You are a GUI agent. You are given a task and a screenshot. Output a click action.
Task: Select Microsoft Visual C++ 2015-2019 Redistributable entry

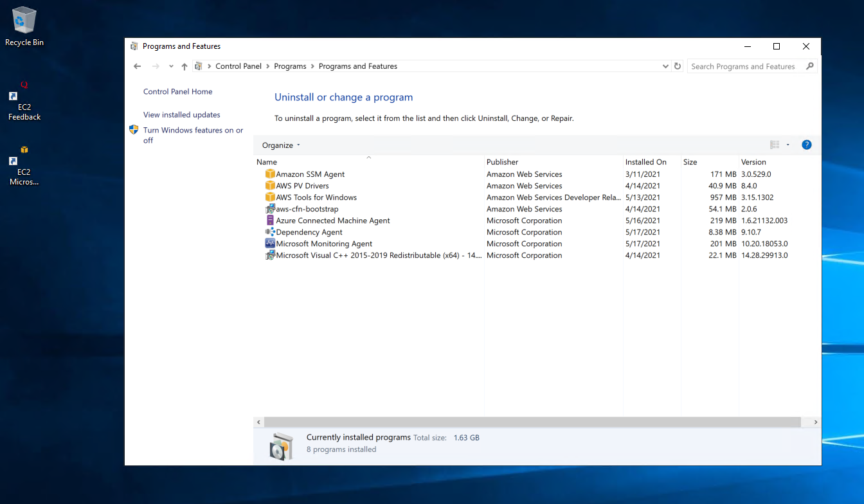(379, 255)
